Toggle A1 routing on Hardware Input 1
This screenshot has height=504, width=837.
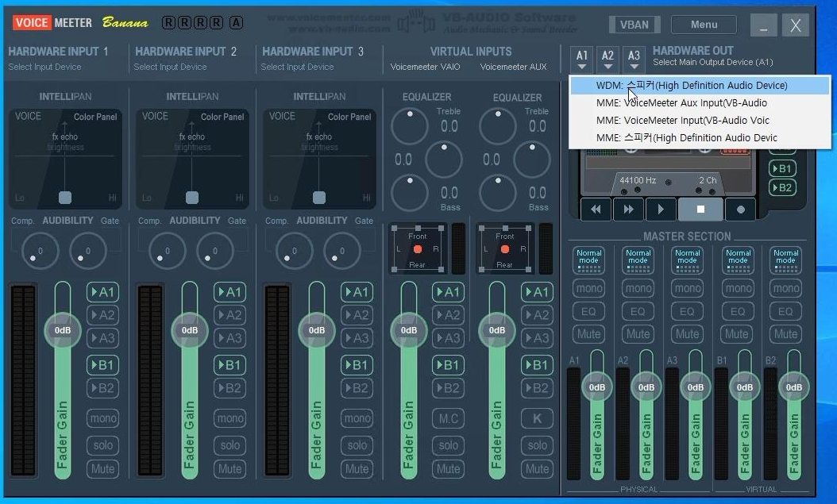(x=102, y=292)
